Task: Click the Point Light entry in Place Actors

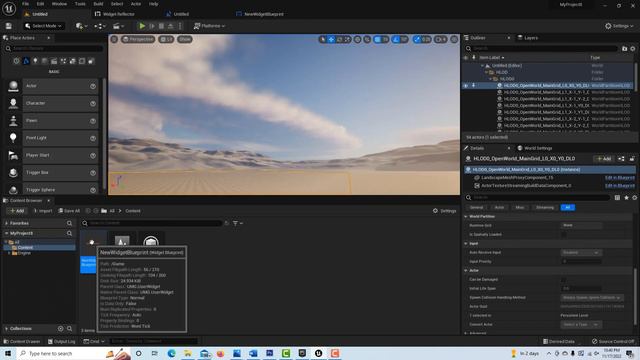Action: [52, 138]
